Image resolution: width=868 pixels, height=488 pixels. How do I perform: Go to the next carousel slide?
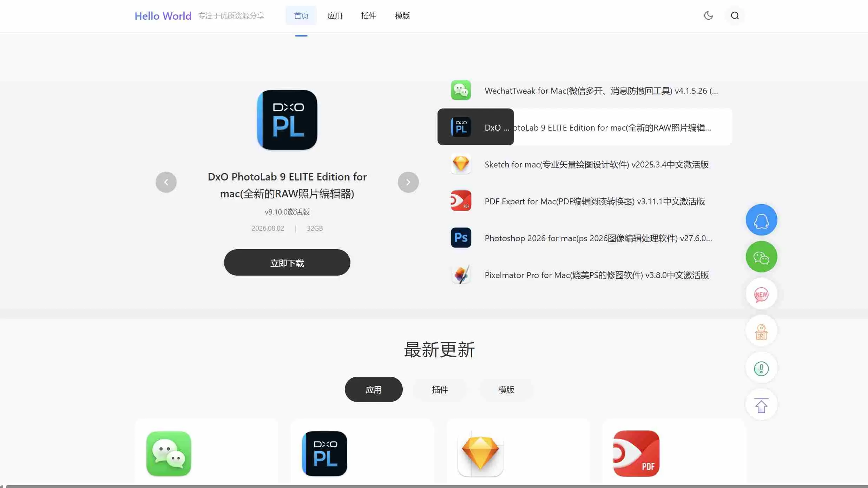point(408,182)
